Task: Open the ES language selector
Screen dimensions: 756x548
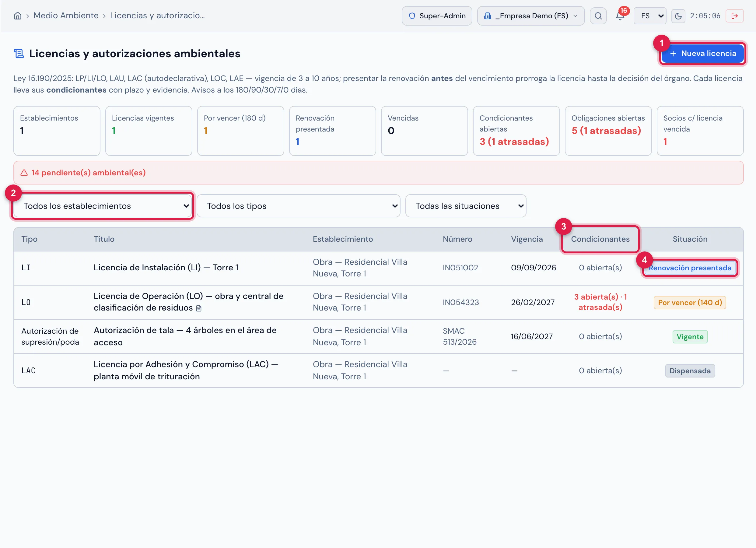Action: tap(650, 16)
